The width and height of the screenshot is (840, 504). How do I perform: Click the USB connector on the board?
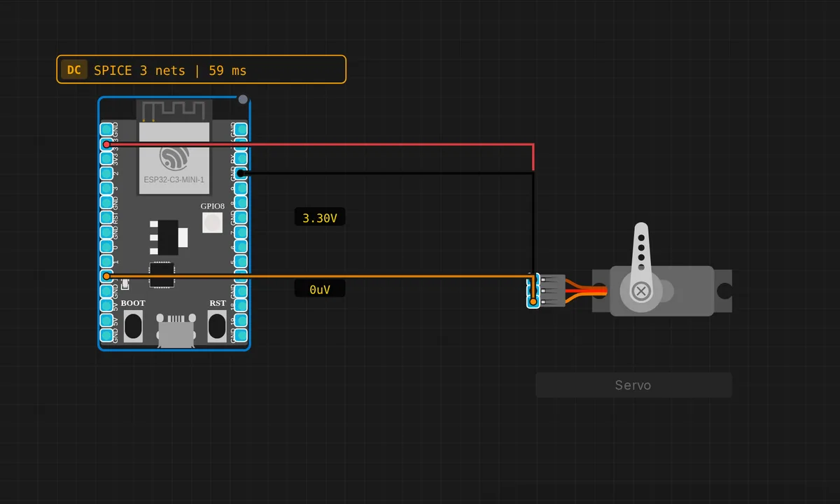click(x=176, y=330)
